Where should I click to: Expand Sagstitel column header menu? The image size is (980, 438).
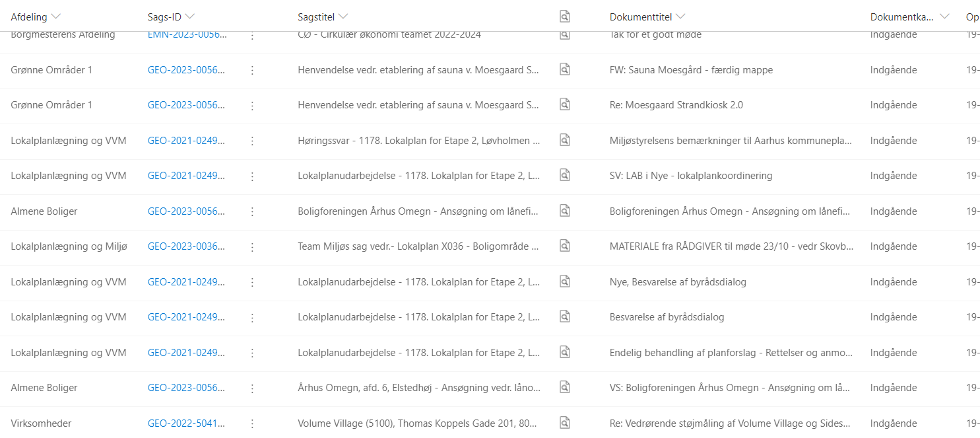[343, 17]
